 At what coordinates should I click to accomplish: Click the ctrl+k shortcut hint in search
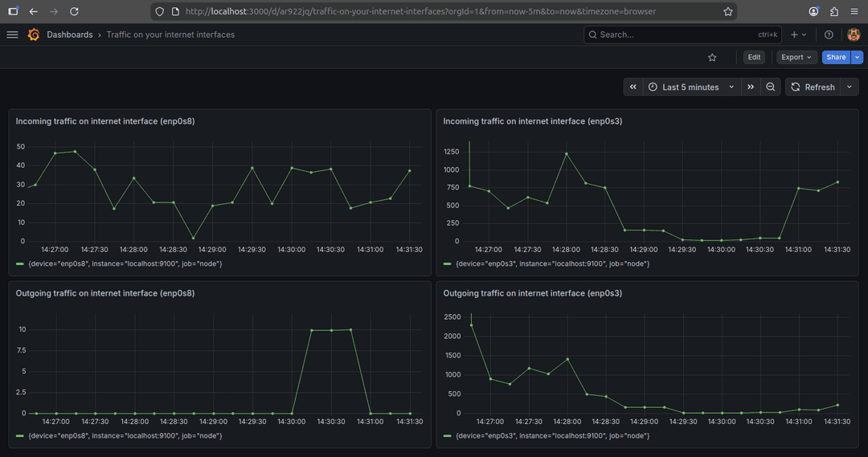point(768,35)
